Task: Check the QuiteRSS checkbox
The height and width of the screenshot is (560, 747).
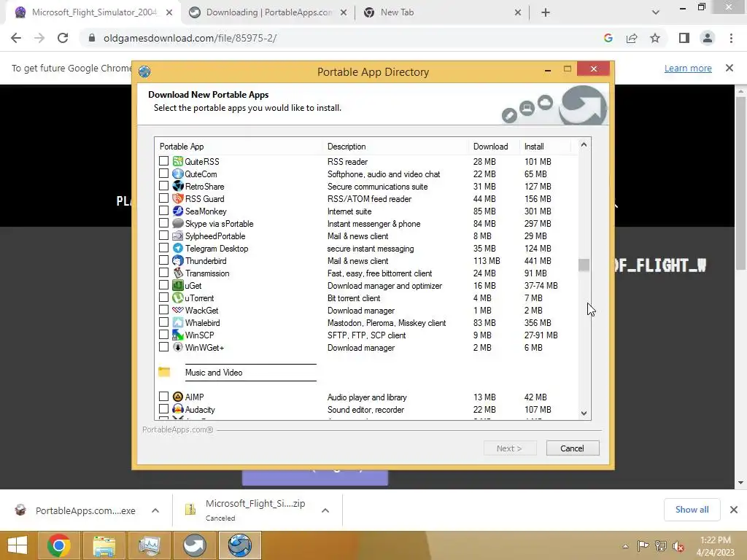Action: [x=163, y=161]
